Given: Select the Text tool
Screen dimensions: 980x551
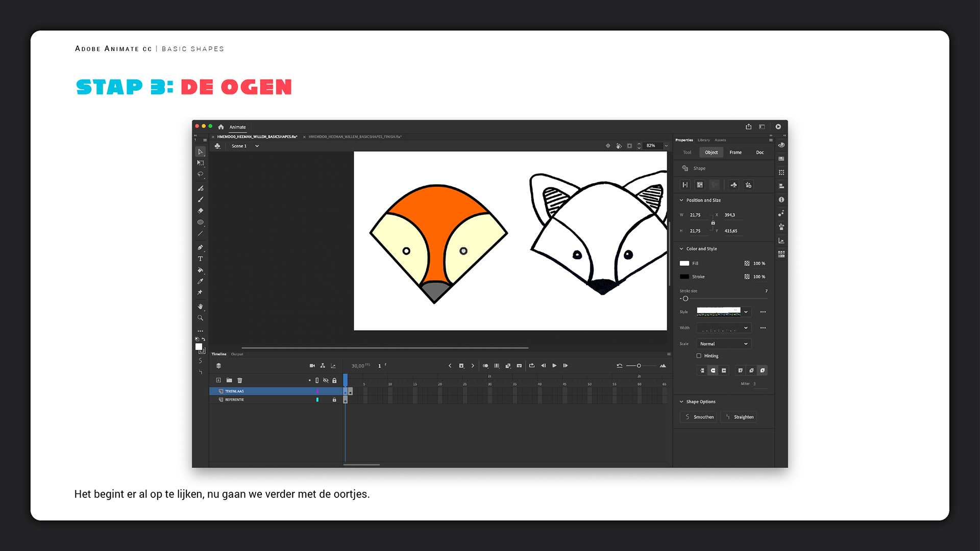Looking at the screenshot, I should click(200, 259).
